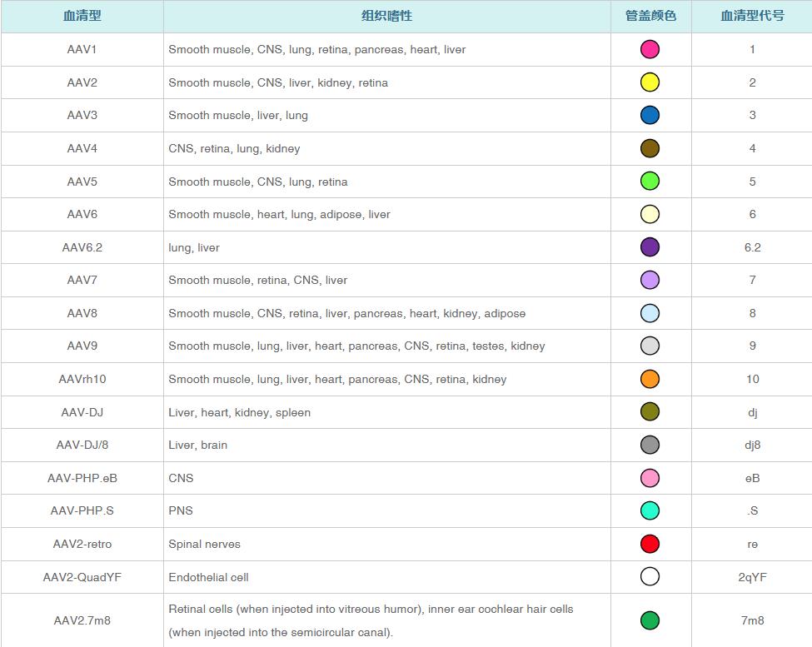Pick the brown cap color circle for AAV4
812x647 pixels.
(x=650, y=148)
